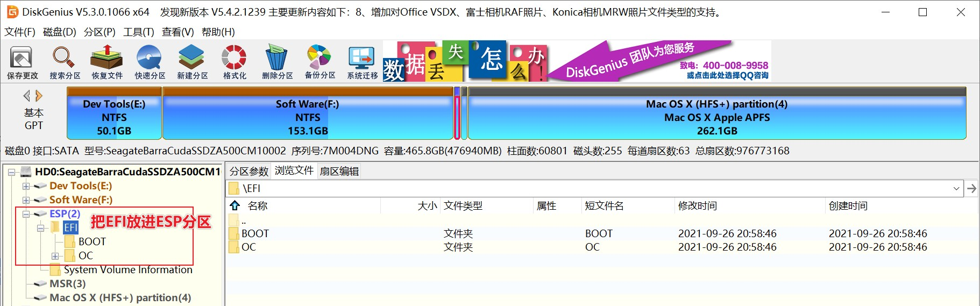Click the Dev Tools(E:) partition bar block
Screen dimensions: 980x306
click(x=114, y=114)
